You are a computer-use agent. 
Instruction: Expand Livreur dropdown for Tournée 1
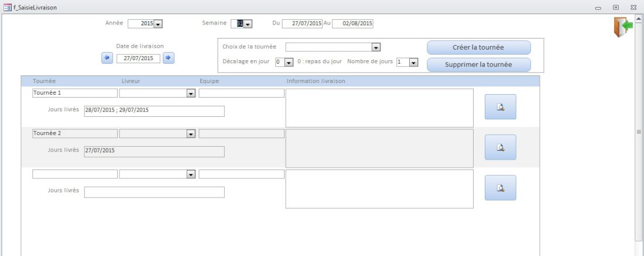coord(190,93)
